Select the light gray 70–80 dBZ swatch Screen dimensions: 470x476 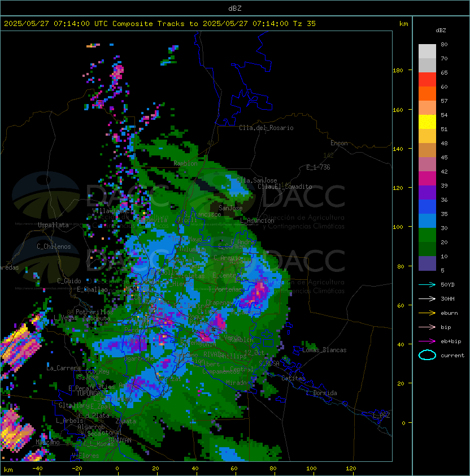(x=427, y=51)
